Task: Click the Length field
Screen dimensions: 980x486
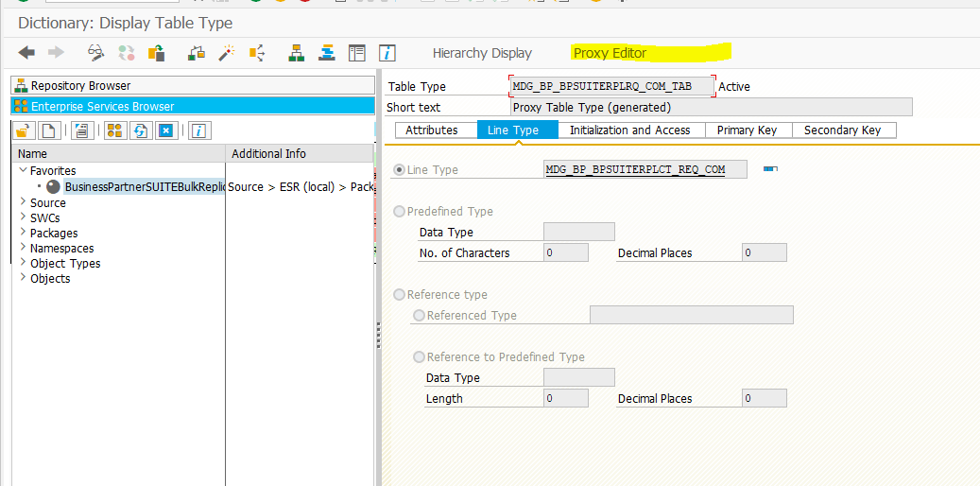Action: (x=566, y=398)
